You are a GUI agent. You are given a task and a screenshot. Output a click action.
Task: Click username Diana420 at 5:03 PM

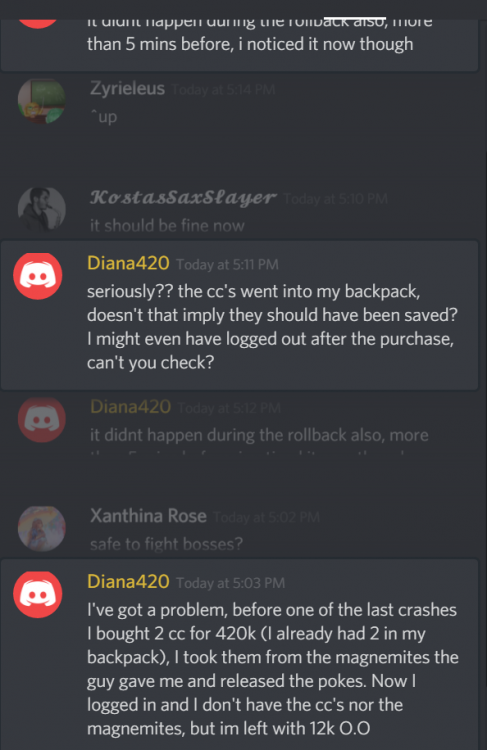click(128, 582)
